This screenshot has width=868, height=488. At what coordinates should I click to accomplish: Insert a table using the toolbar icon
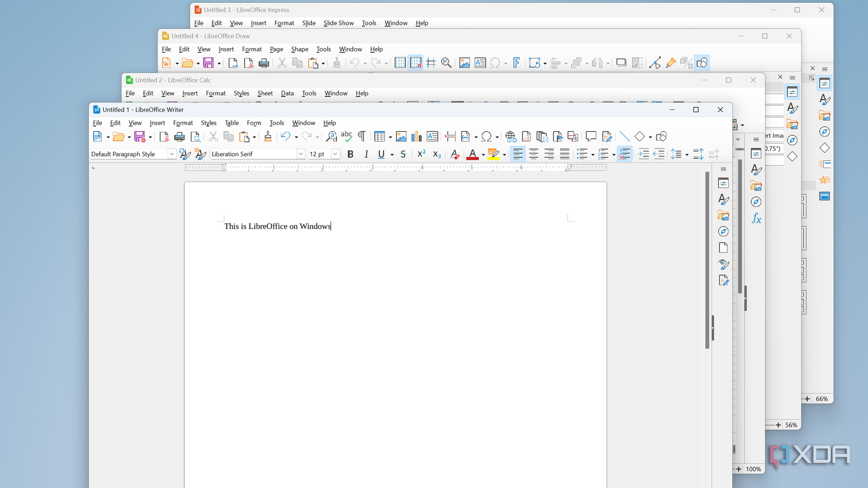tap(379, 137)
